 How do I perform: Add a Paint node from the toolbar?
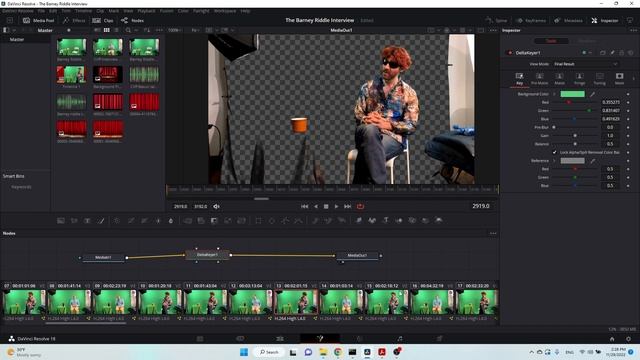[101, 220]
